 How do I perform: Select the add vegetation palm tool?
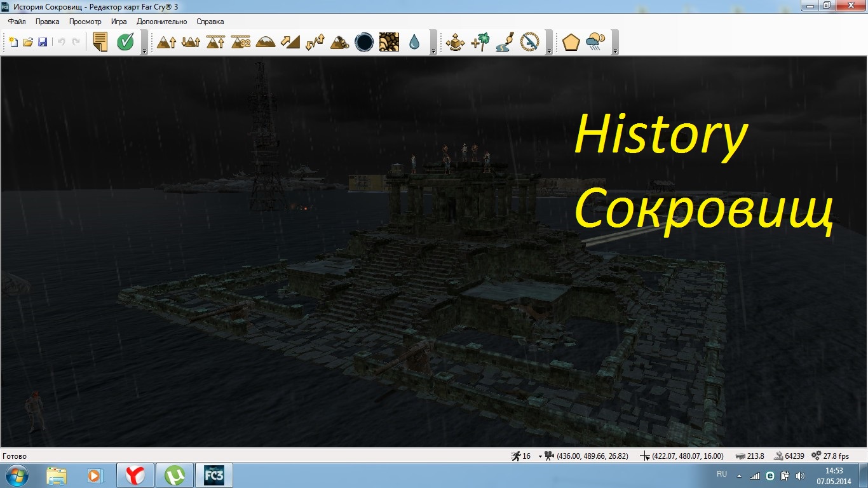click(x=480, y=42)
